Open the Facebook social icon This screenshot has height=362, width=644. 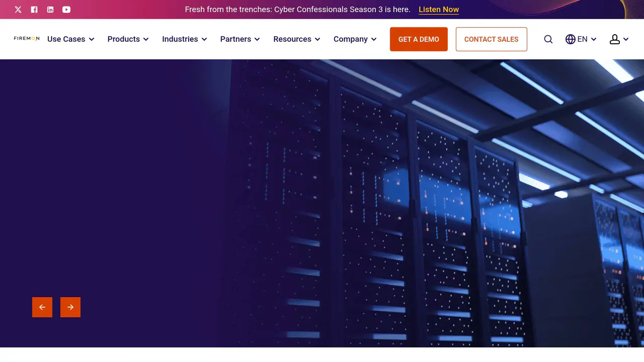pyautogui.click(x=34, y=10)
